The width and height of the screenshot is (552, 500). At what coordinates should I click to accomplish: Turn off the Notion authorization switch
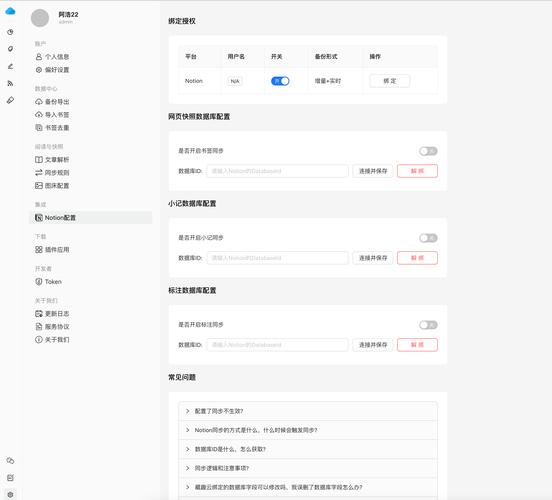tap(280, 81)
